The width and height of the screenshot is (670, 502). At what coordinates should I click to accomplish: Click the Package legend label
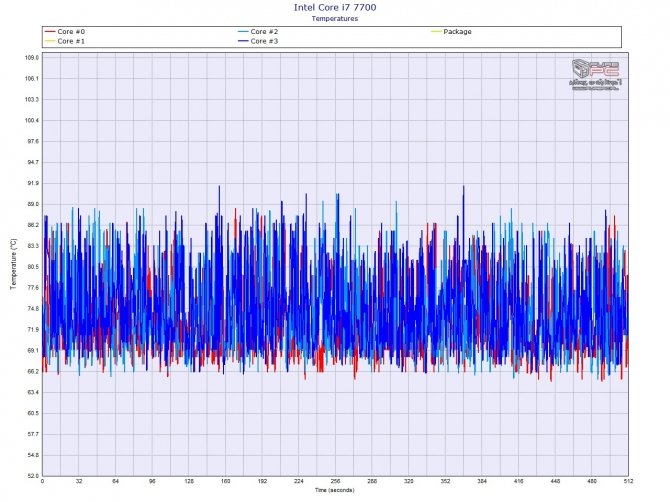coord(457,32)
